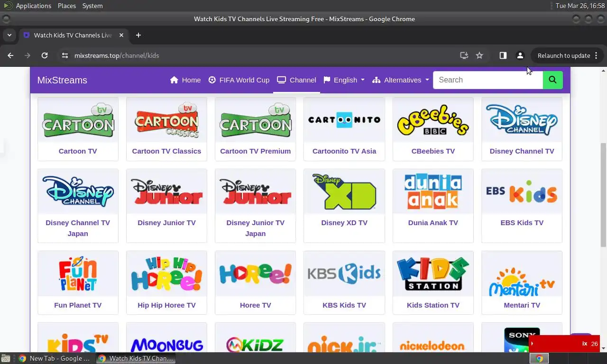Viewport: 607px width, 364px height.
Task: Open the Cartoon TV Classics logo
Action: 166,120
